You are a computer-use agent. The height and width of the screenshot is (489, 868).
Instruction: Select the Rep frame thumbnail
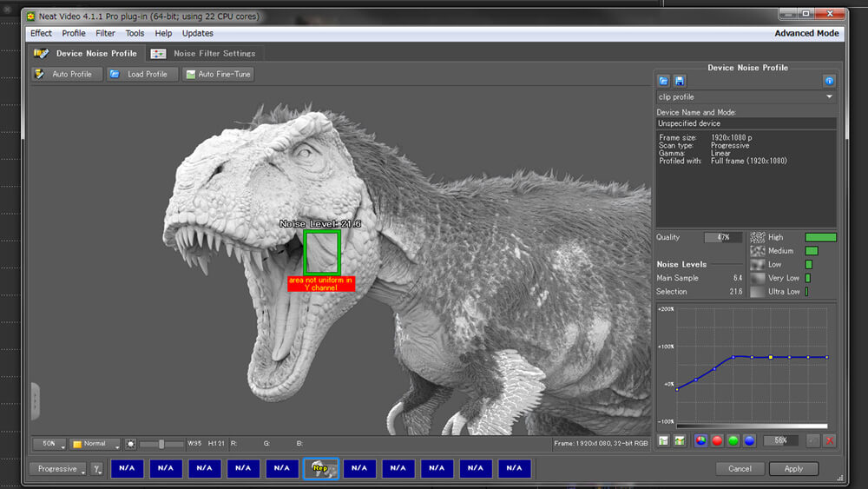point(320,468)
